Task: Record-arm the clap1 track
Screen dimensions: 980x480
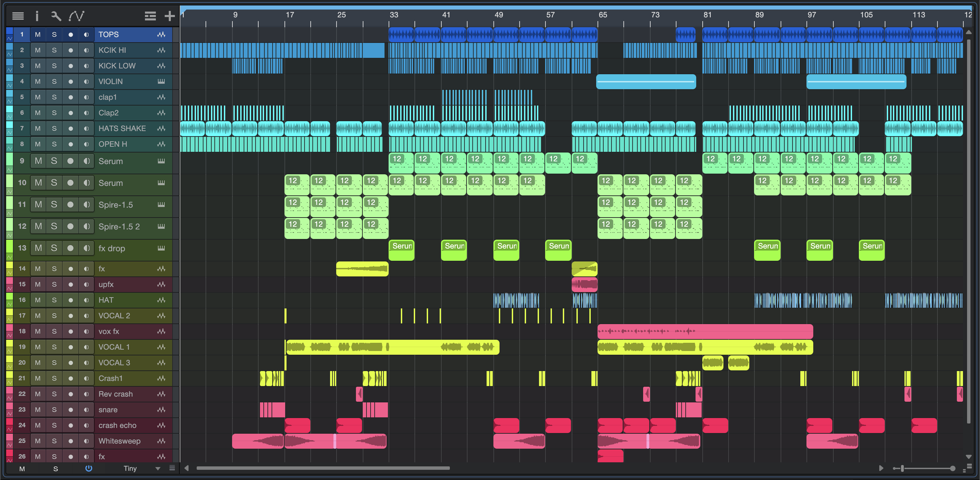Action: [70, 97]
